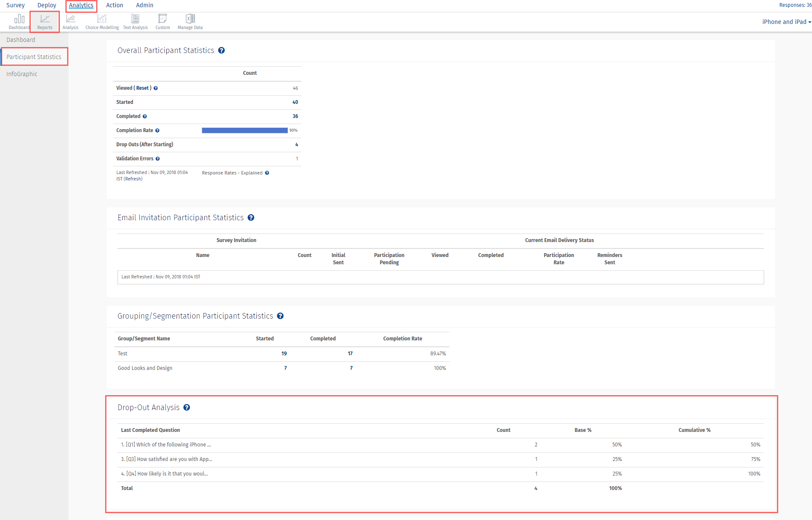812x520 pixels.
Task: Click the Reset link beside Viewed
Action: 142,88
